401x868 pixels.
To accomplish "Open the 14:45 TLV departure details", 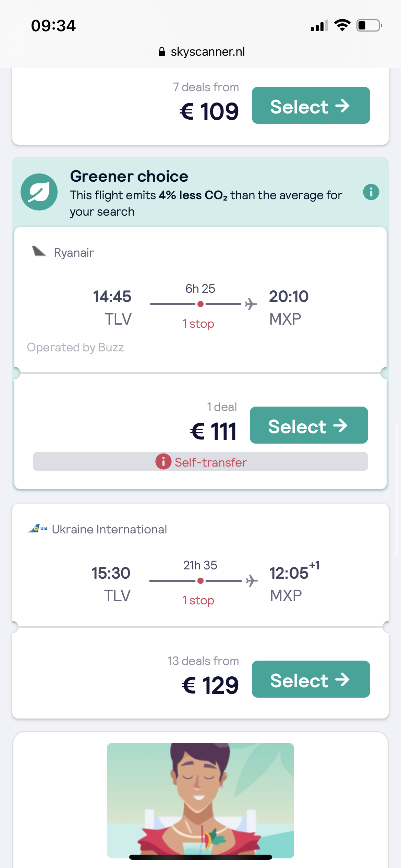I will 112,297.
